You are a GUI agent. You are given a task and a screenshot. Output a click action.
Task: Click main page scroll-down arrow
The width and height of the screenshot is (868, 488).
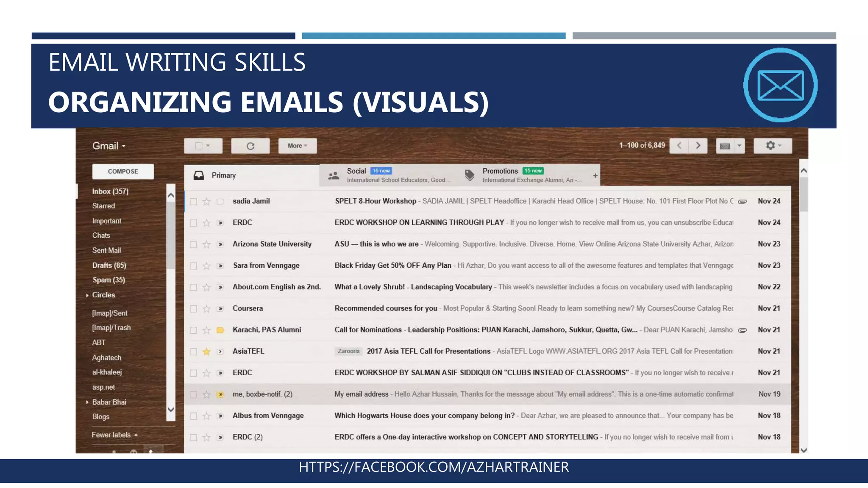coord(804,450)
